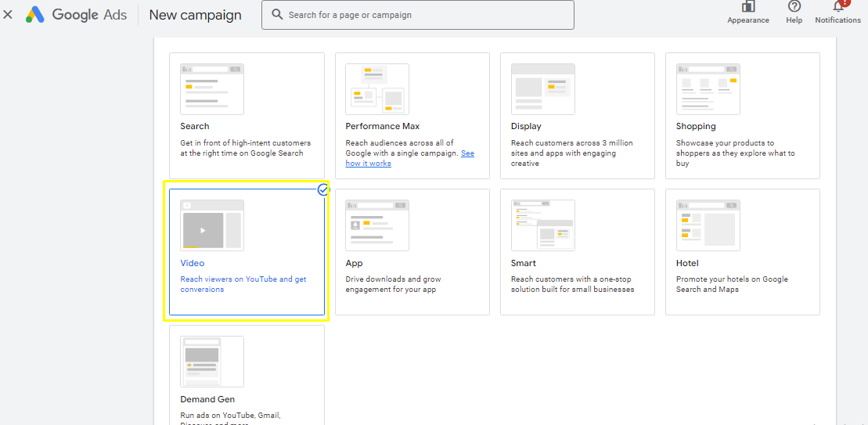The width and height of the screenshot is (868, 425).
Task: Click the 'Video' card title
Action: pos(192,263)
